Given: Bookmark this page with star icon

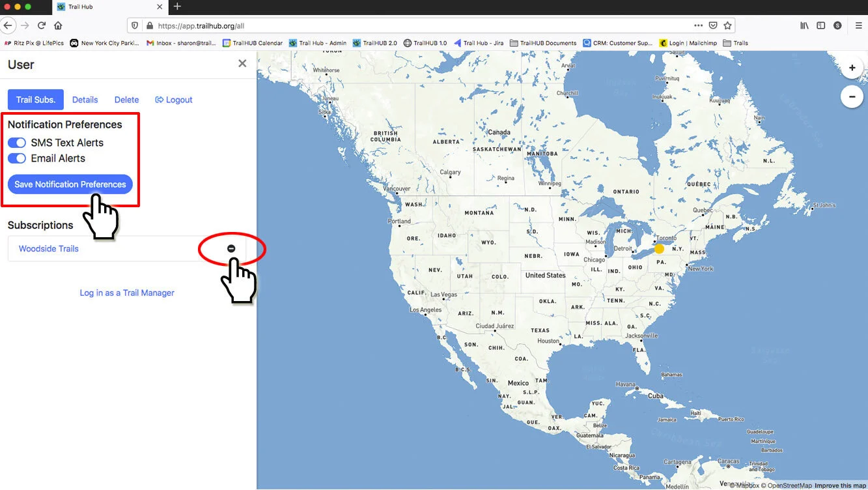Looking at the screenshot, I should 728,25.
